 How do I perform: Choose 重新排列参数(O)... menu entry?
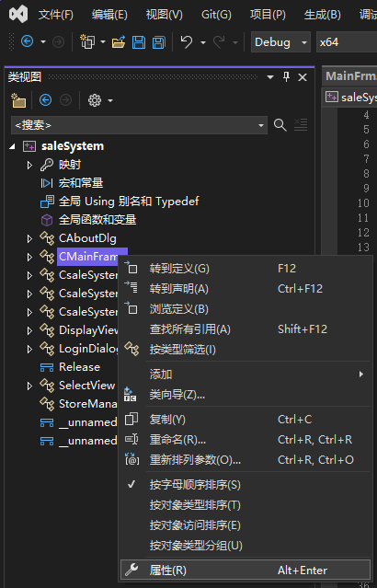(x=246, y=459)
